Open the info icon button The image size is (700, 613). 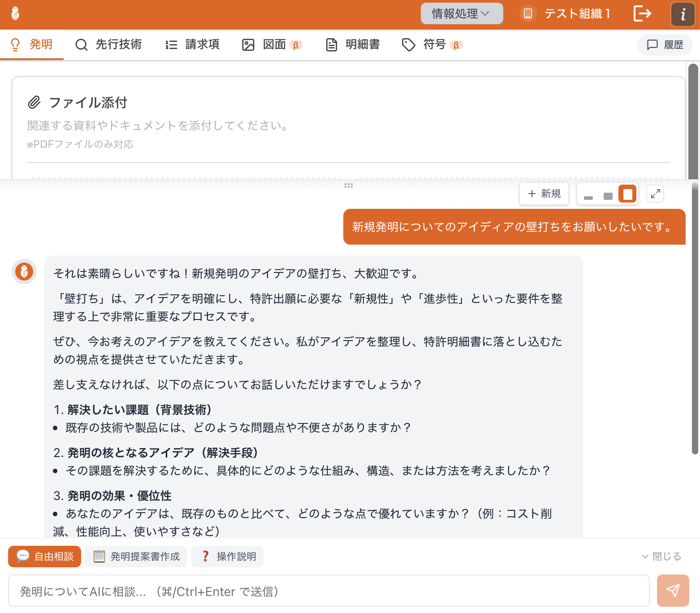click(x=683, y=14)
